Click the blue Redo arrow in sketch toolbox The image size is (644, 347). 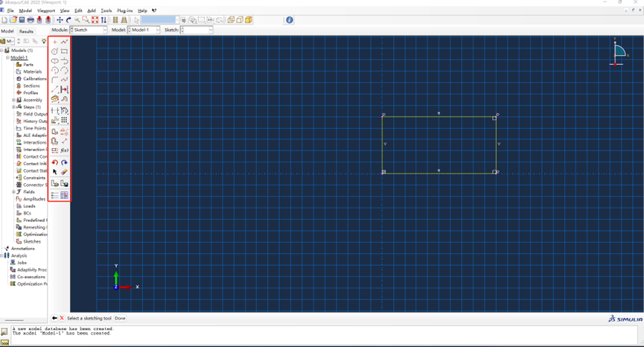pyautogui.click(x=65, y=162)
